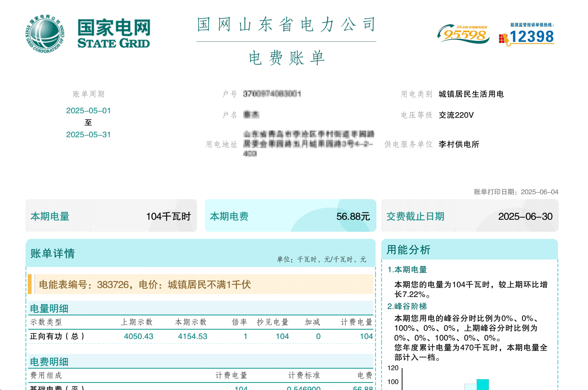588x390 pixels.
Task: Click the 账单详情 section header
Action: [53, 253]
